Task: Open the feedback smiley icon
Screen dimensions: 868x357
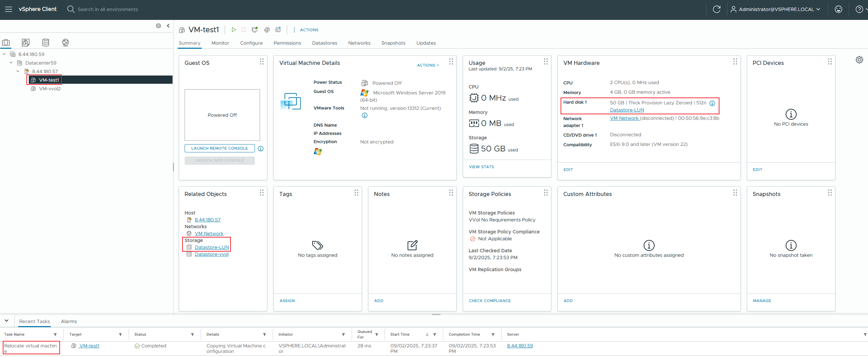Action: coord(838,9)
